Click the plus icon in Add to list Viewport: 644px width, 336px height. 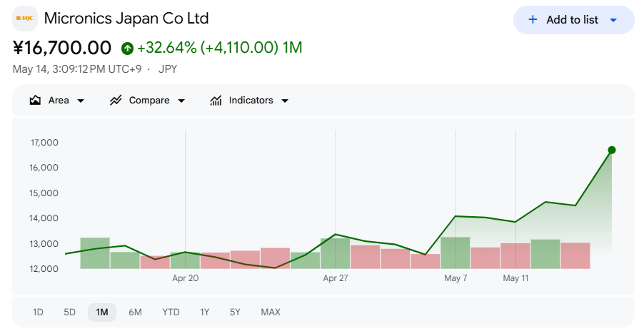533,20
